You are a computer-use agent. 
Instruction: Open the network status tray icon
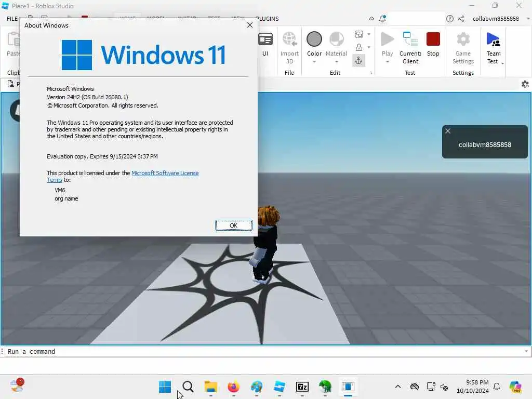pos(431,387)
